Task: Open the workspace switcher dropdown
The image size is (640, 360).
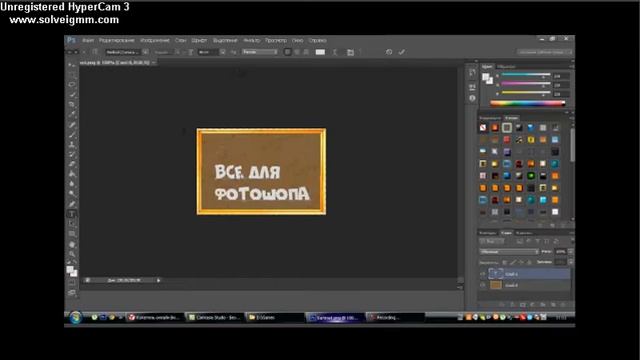Action: [x=544, y=52]
